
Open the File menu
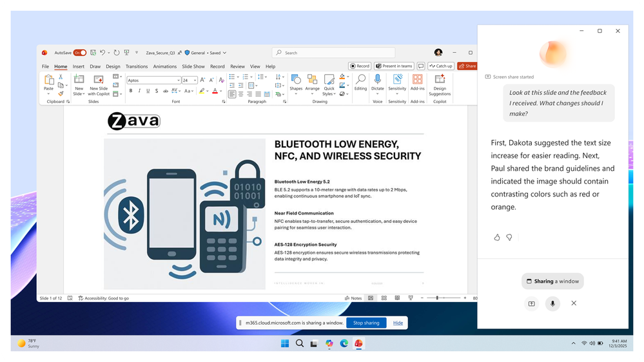(45, 66)
